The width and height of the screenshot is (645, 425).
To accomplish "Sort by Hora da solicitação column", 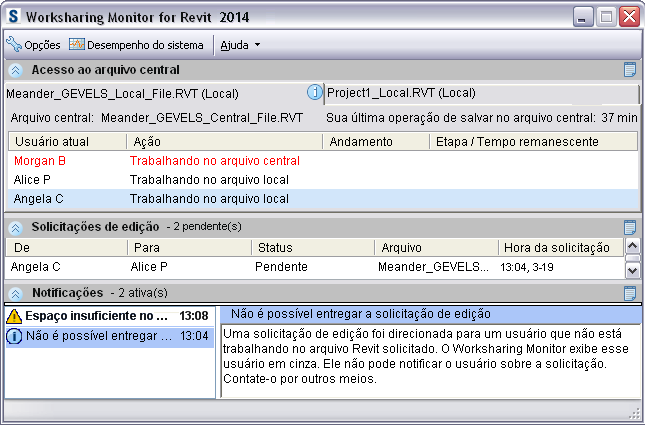I will tap(561, 248).
